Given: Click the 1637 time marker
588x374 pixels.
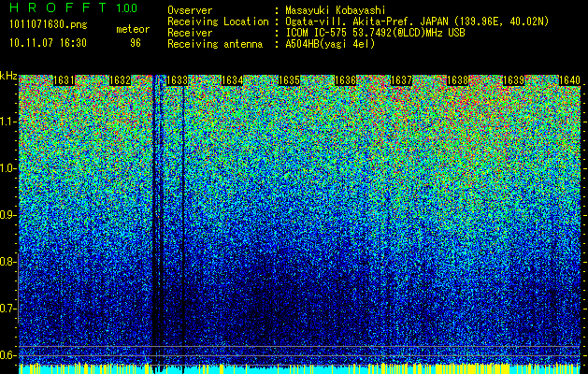Looking at the screenshot, I should [401, 80].
